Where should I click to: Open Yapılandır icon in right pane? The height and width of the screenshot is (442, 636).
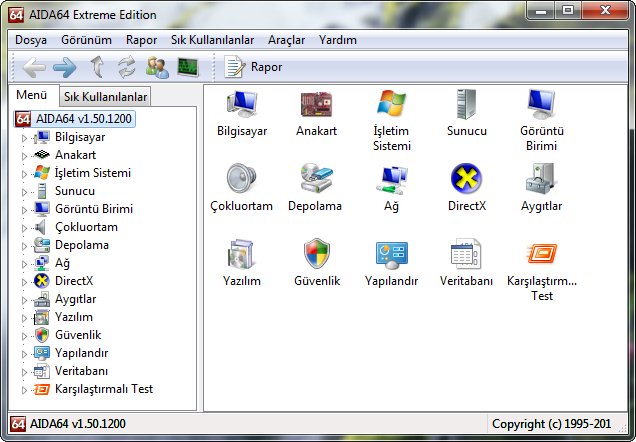(x=391, y=255)
